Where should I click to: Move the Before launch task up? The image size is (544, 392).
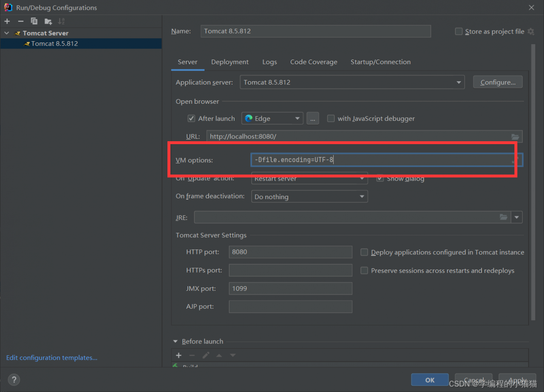(x=219, y=355)
